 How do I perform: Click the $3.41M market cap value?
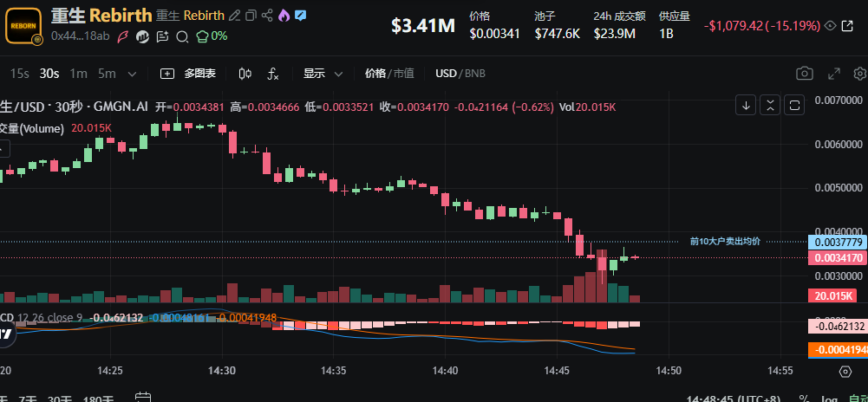click(x=423, y=26)
